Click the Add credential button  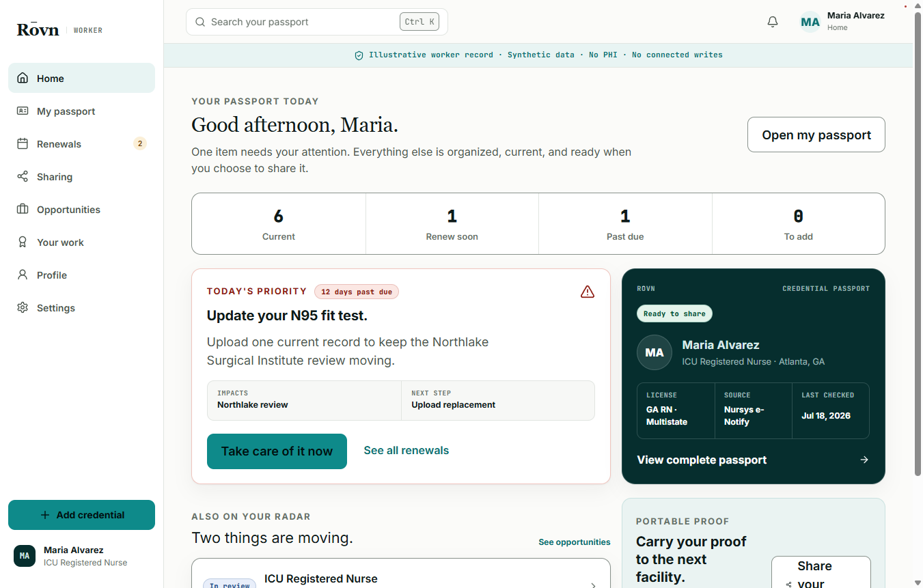[x=81, y=515]
